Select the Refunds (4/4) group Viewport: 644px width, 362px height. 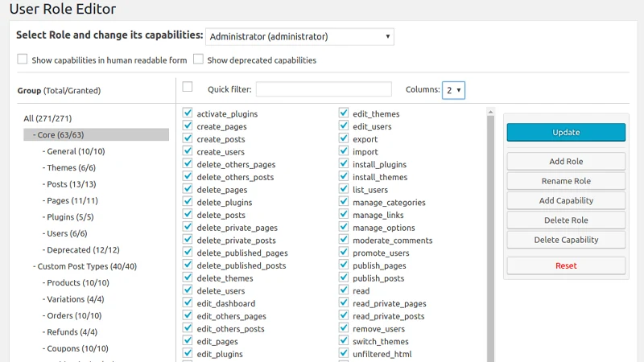(x=70, y=332)
